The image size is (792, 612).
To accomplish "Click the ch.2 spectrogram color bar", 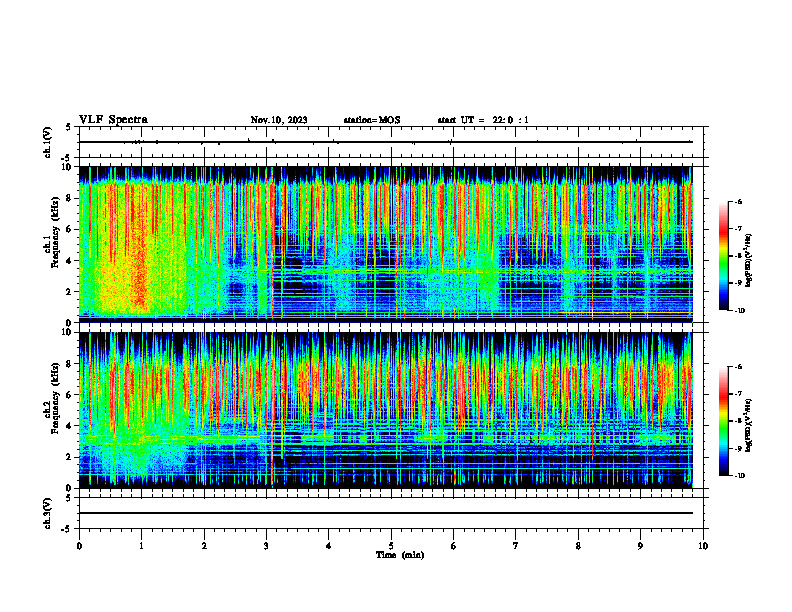I will [724, 421].
